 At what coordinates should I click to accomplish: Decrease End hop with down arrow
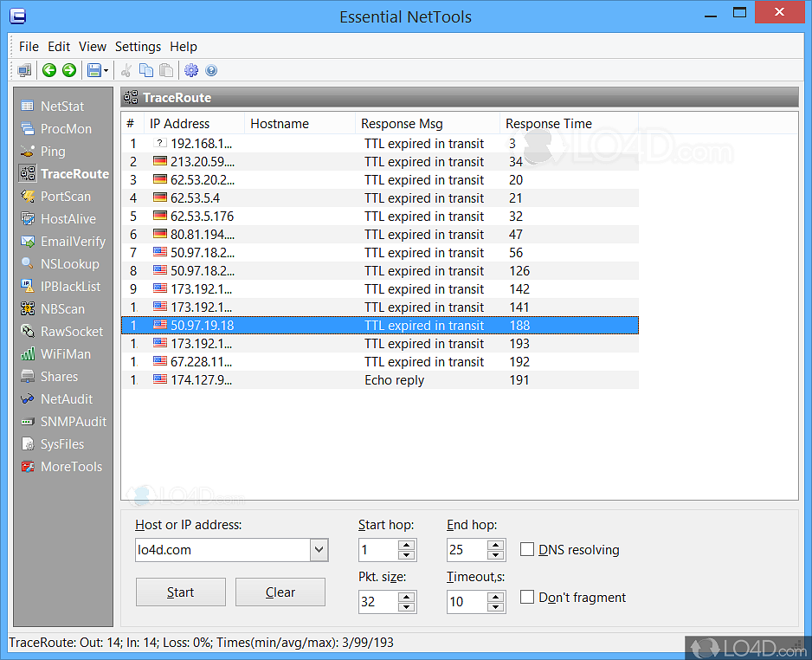click(x=495, y=555)
